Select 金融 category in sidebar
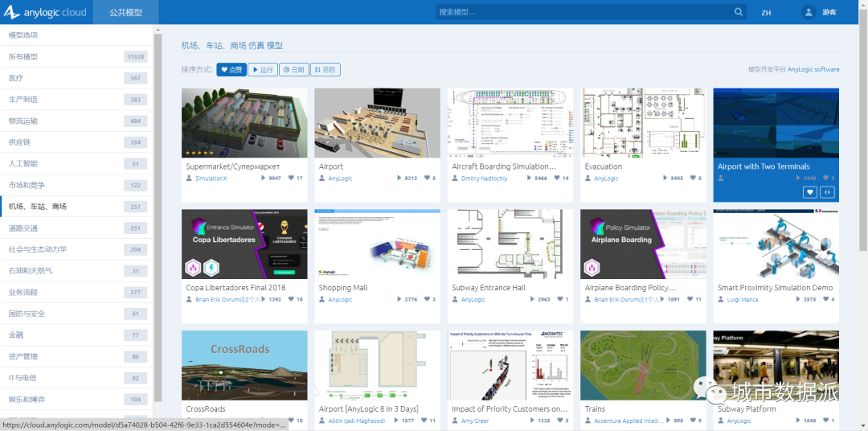 [77, 335]
